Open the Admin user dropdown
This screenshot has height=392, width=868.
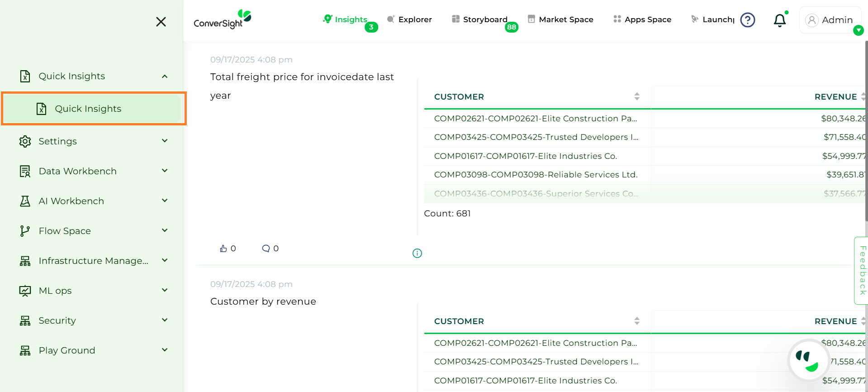coord(858,30)
